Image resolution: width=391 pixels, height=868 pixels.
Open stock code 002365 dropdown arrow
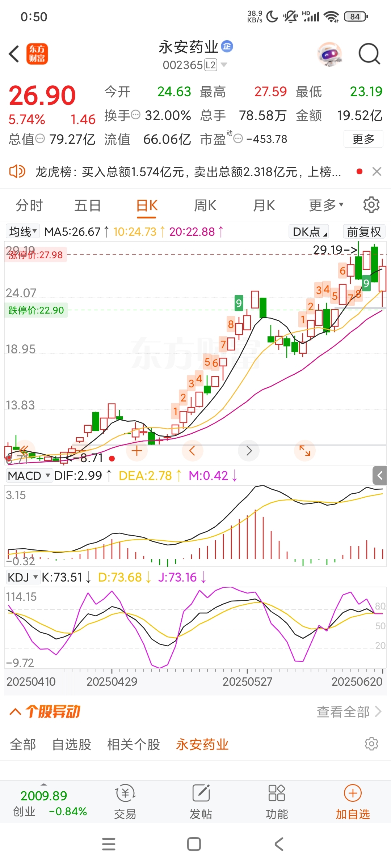coord(224,65)
